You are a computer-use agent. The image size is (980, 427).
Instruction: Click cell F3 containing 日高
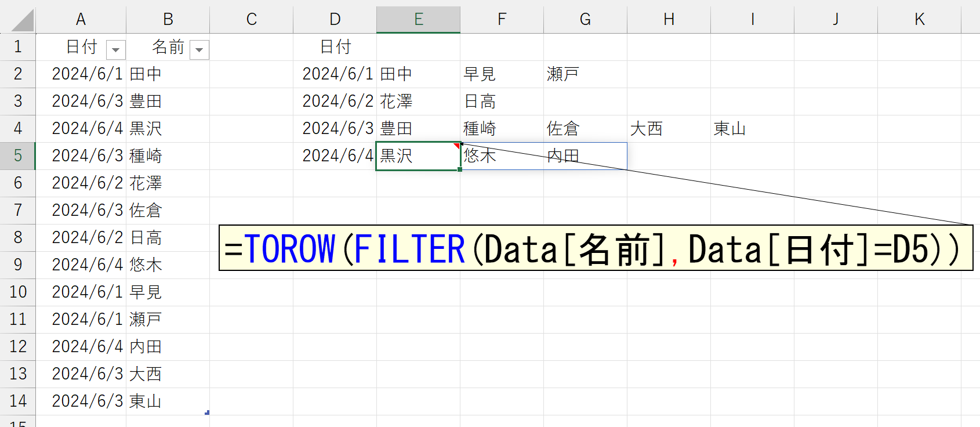click(501, 102)
